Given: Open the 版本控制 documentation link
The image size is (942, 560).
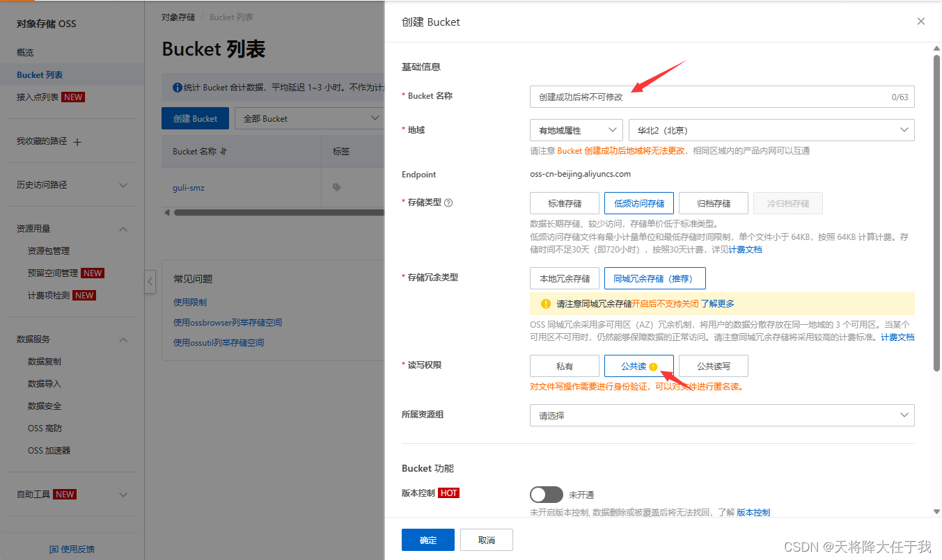Looking at the screenshot, I should coord(753,513).
